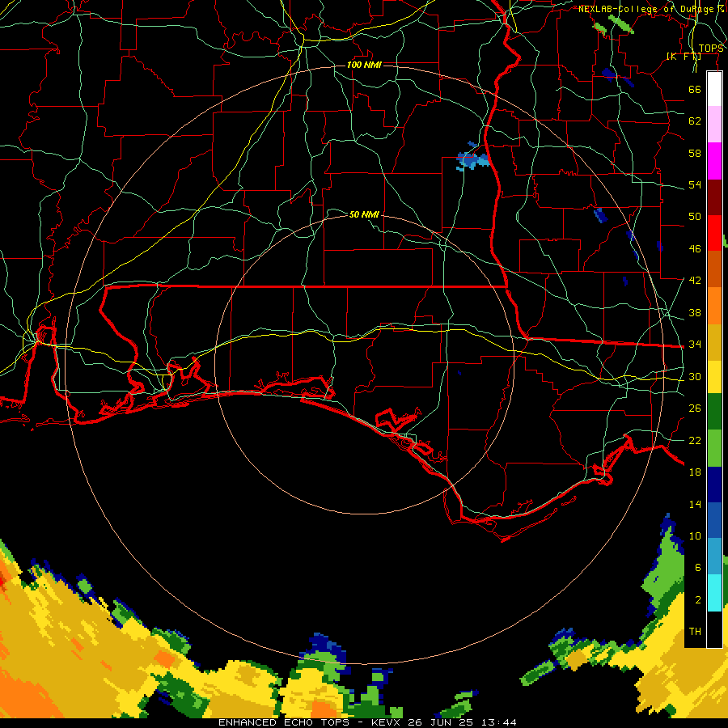Click the yellow swatch between 34 and 30
The image size is (728, 728).
point(714,376)
